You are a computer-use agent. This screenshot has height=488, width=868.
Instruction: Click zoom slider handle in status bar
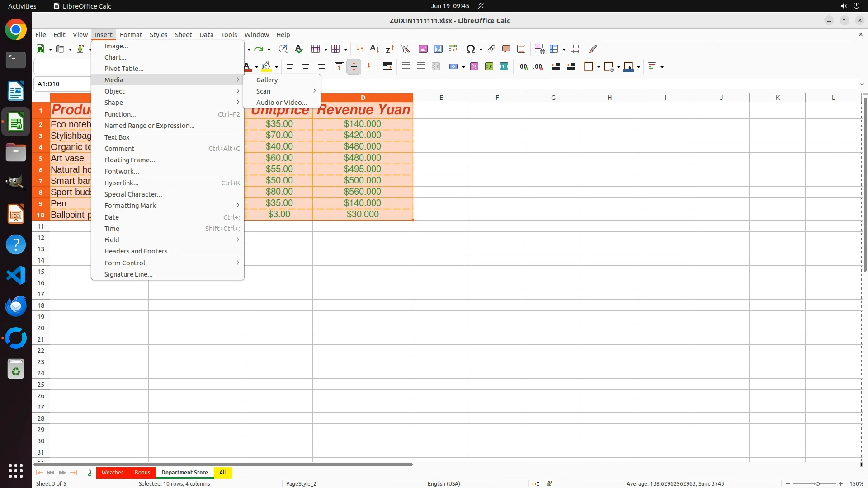[x=817, y=483]
